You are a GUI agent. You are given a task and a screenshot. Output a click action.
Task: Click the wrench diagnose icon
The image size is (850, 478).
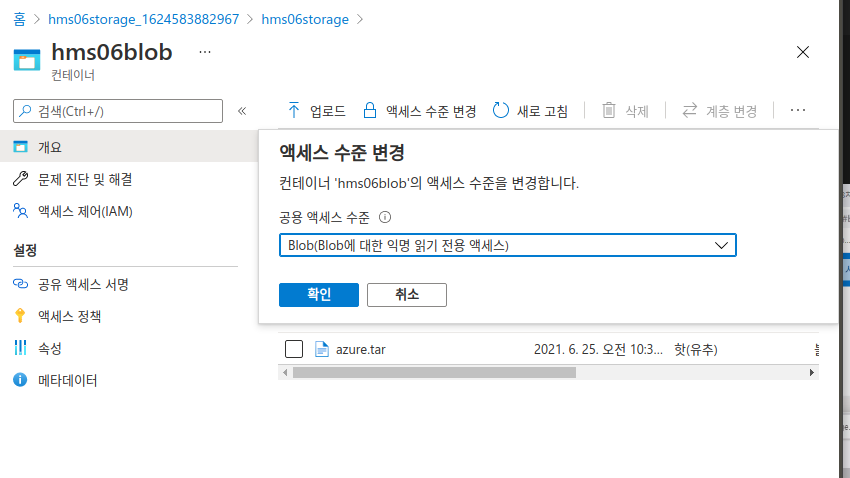[x=21, y=179]
